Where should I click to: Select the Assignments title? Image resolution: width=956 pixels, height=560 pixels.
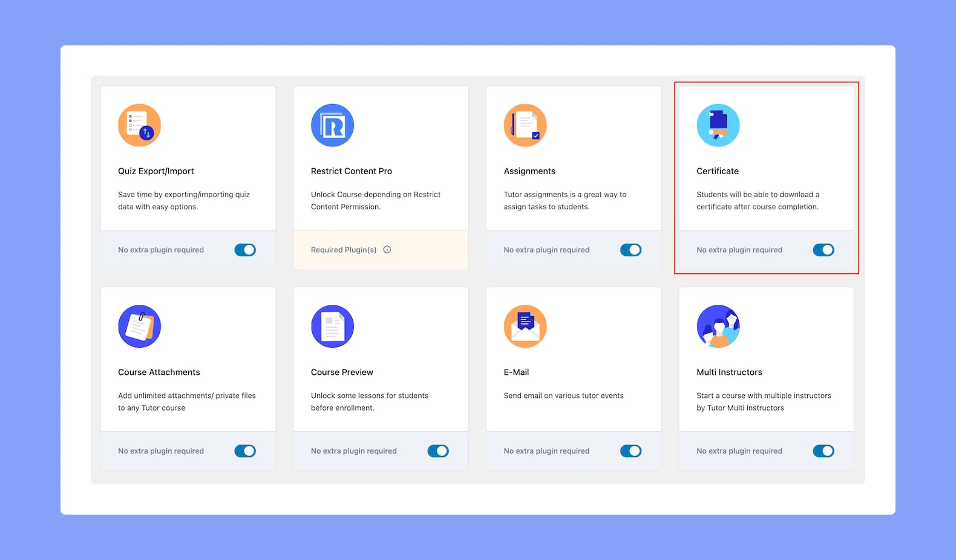529,171
